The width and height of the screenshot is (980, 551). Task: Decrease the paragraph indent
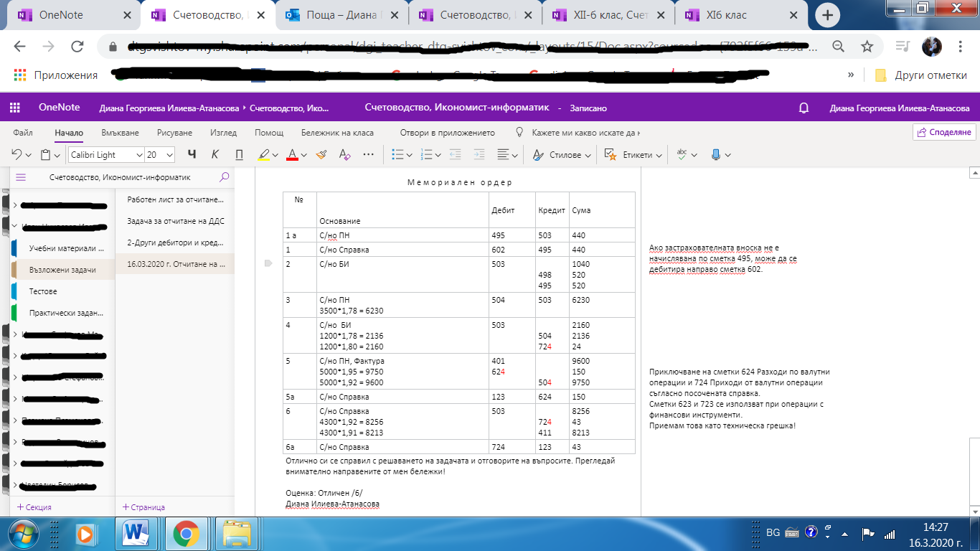click(x=455, y=154)
